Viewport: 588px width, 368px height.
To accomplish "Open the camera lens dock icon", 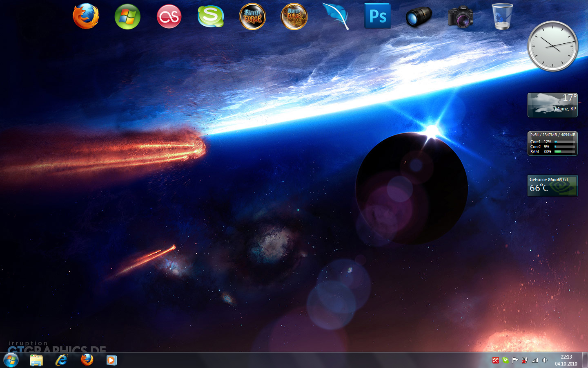I will (419, 17).
